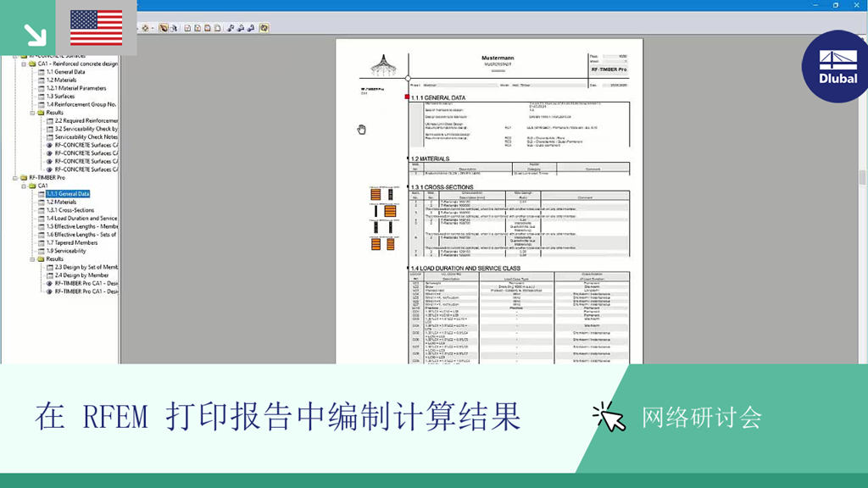The width and height of the screenshot is (868, 488).
Task: Click the third of three blue icons in toolbar
Action: pos(251,28)
